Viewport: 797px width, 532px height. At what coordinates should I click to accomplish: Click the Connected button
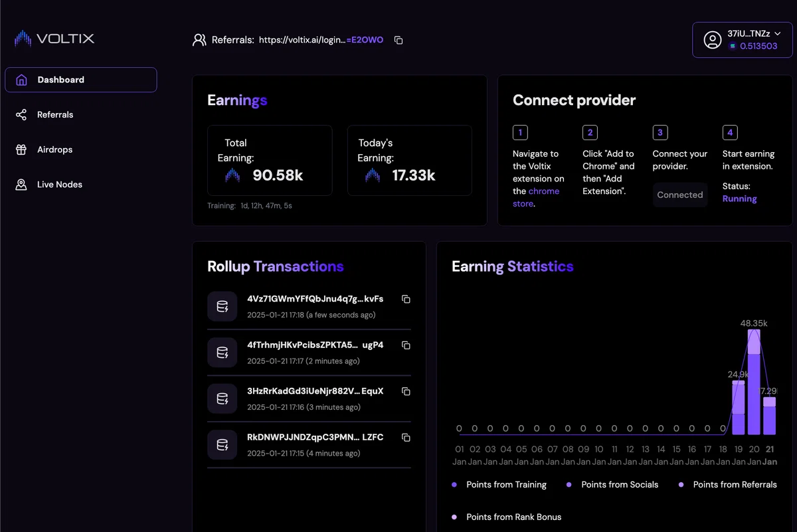pos(680,195)
